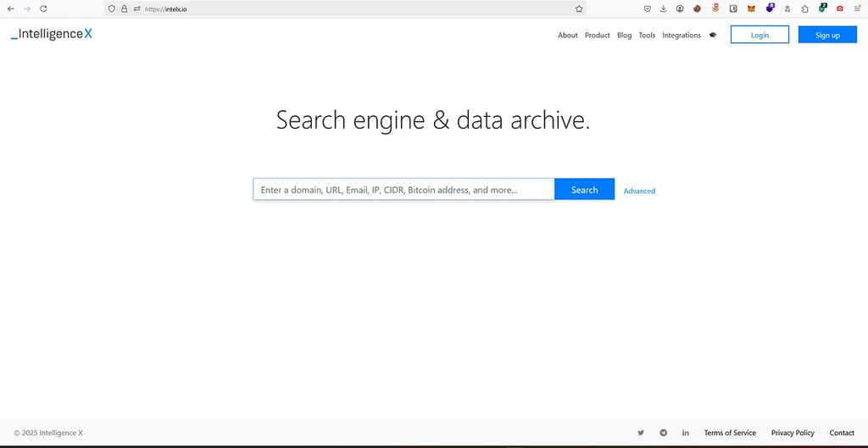The height and width of the screenshot is (448, 868).
Task: Open the site permissions icon in address bar
Action: click(x=136, y=8)
